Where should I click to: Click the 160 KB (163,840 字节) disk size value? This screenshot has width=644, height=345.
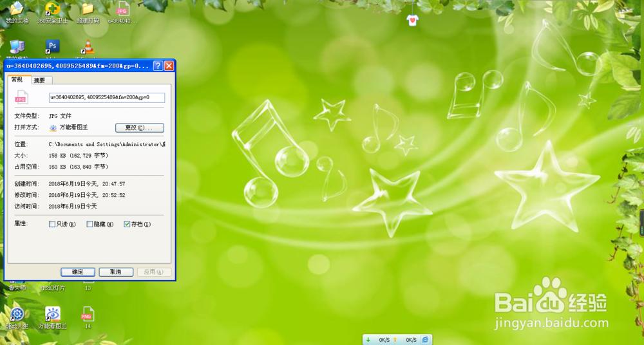pos(79,167)
